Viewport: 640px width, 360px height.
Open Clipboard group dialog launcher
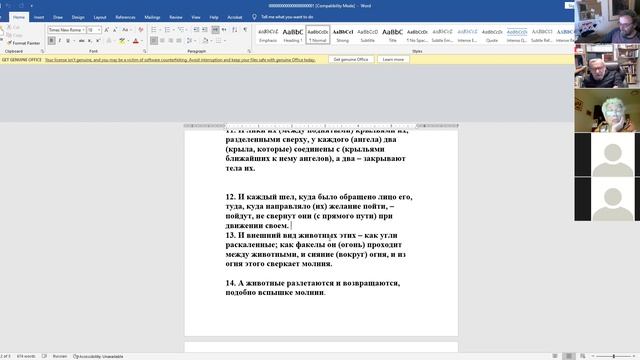click(42, 51)
